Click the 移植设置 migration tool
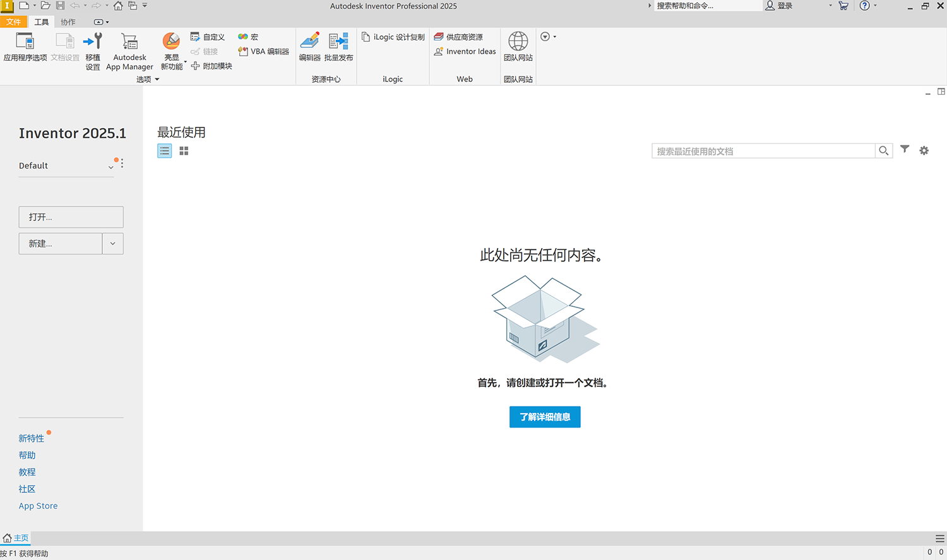The height and width of the screenshot is (560, 947). (x=92, y=51)
